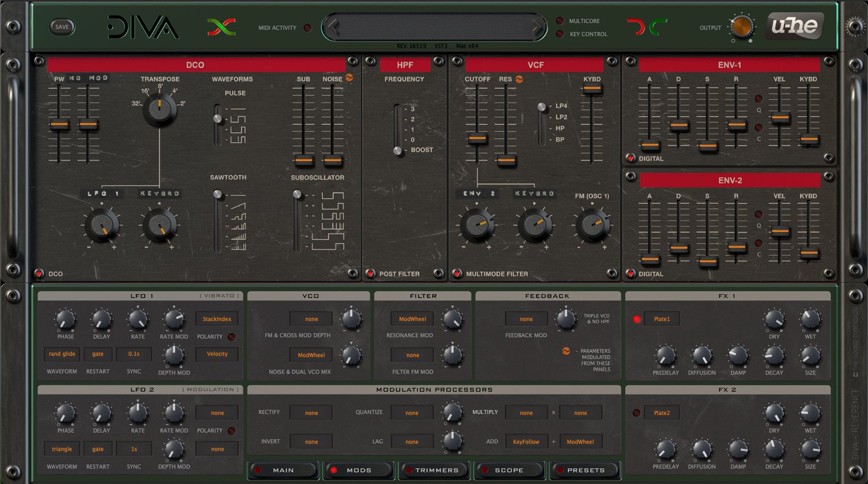This screenshot has height=484, width=868.
Task: Click the FM (OSC 1) knob
Action: pos(592,225)
